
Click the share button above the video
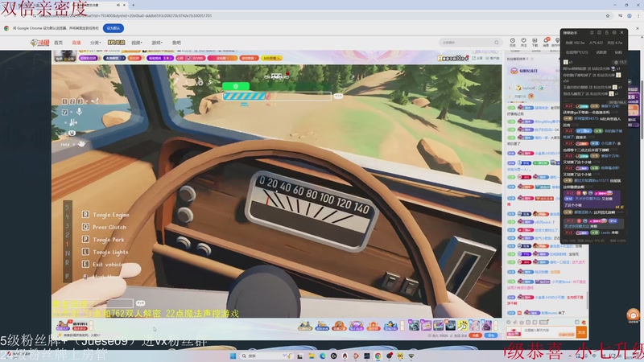pos(477,58)
